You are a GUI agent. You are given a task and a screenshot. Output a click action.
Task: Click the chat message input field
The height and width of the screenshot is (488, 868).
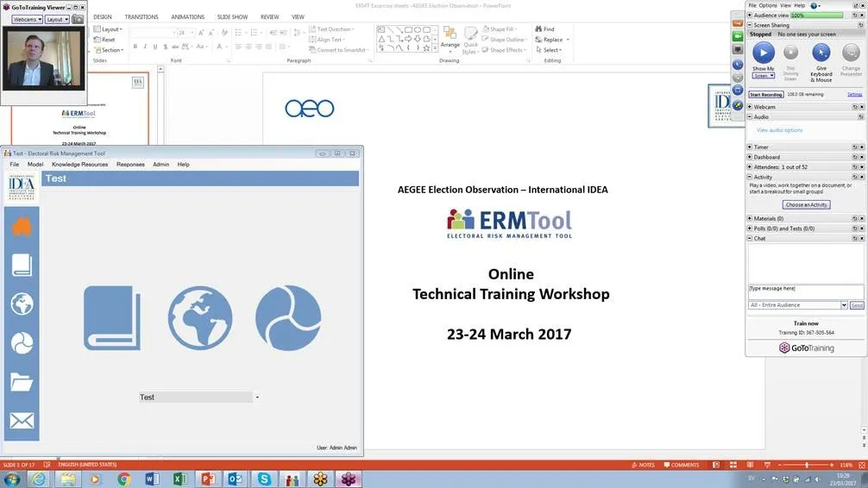(806, 291)
